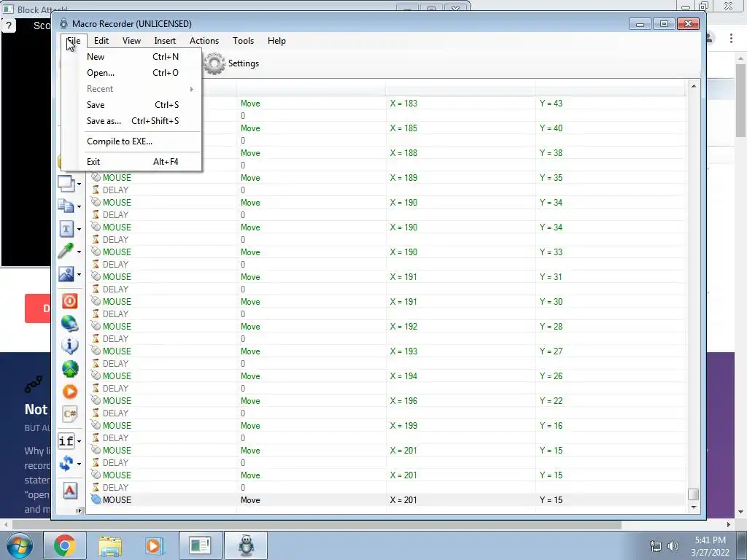Click the Settings toolbar label
The width and height of the screenshot is (747, 560).
pyautogui.click(x=244, y=63)
